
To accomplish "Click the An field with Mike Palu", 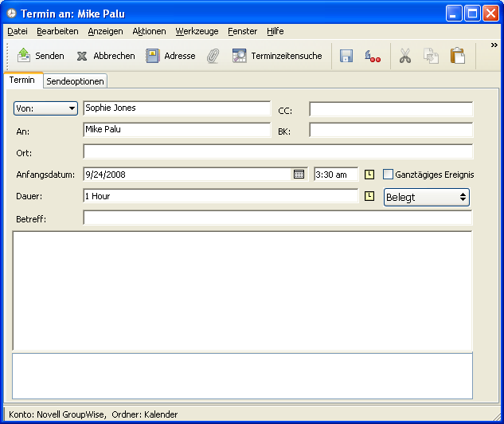I will coord(177,130).
